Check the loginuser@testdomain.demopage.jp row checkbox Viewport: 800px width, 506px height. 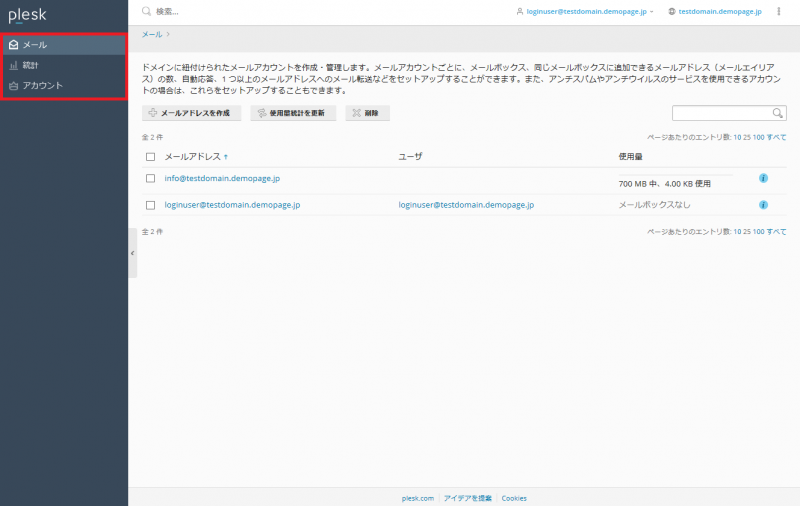pyautogui.click(x=150, y=205)
